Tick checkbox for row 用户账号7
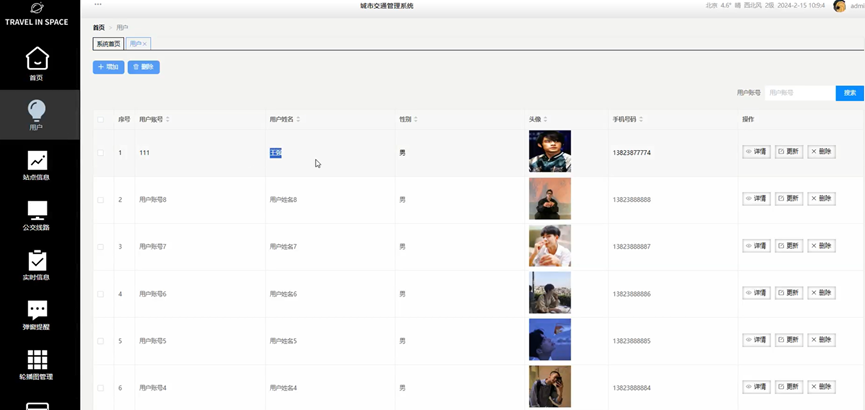Viewport: 865px width, 410px height. pyautogui.click(x=100, y=247)
